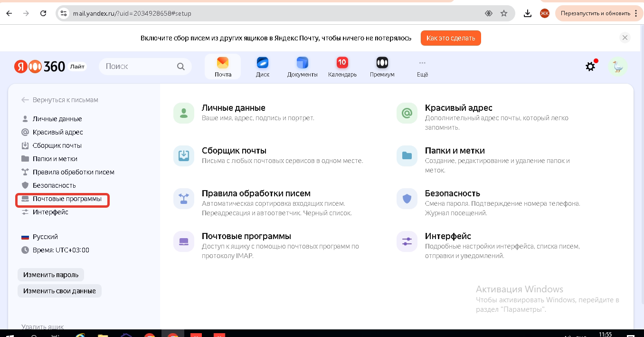Image resolution: width=644 pixels, height=337 pixels.
Task: Open the Личные данные heading link
Action: click(234, 108)
